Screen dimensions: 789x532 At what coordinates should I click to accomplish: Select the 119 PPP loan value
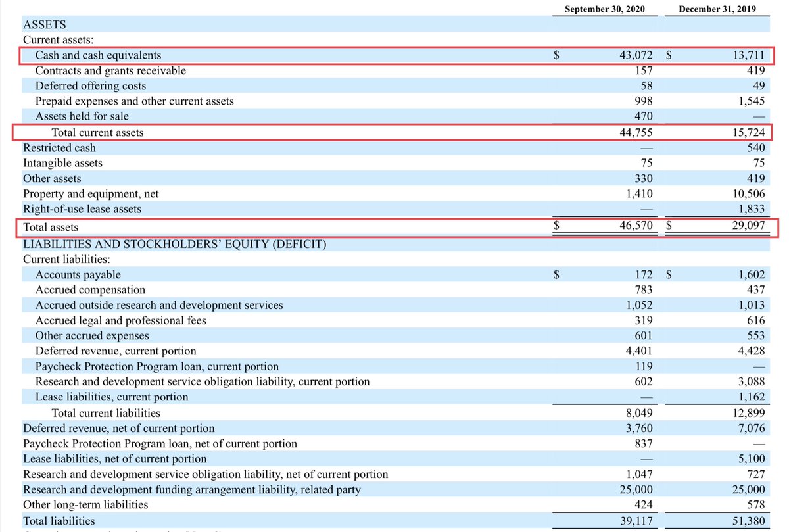pos(642,366)
